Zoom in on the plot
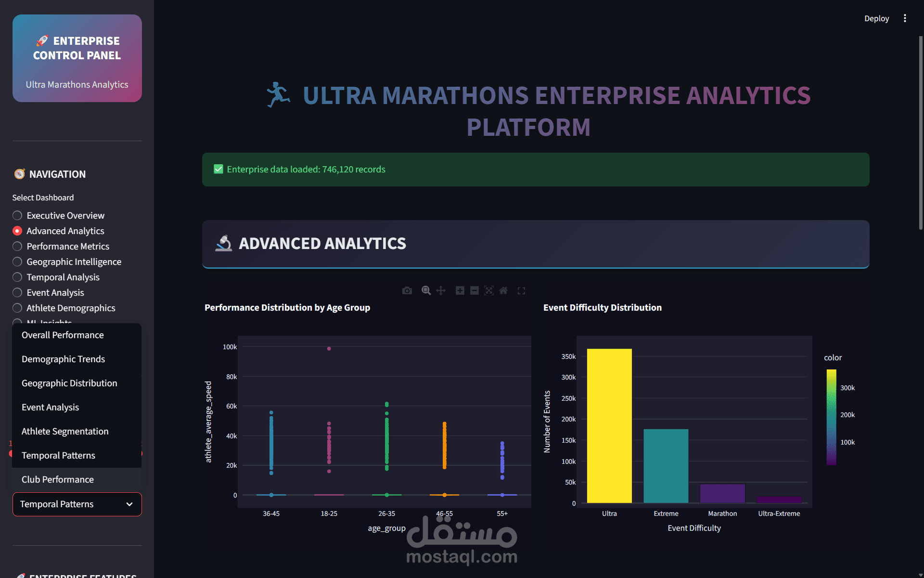Screen dimensions: 924x578 [x=460, y=290]
